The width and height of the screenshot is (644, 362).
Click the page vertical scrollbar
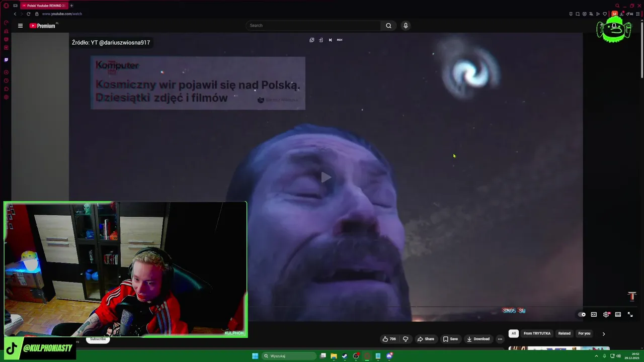641,50
